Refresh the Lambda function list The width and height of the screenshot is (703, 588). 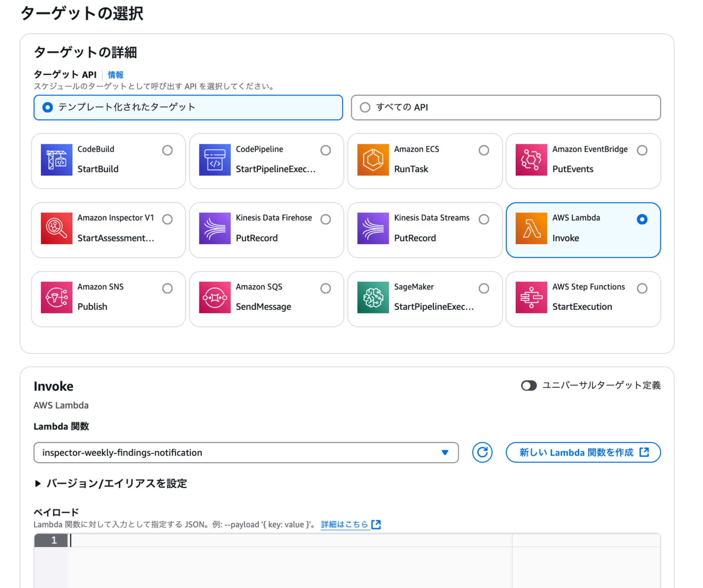click(482, 452)
